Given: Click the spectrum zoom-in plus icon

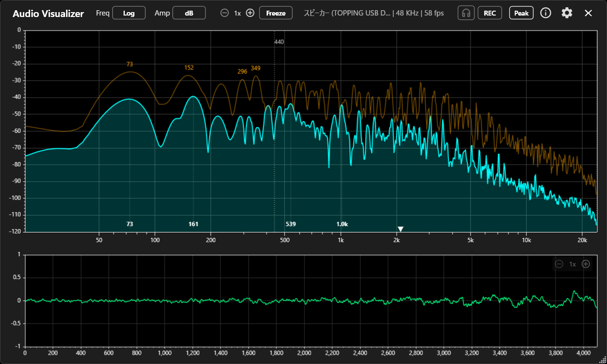Looking at the screenshot, I should tap(250, 13).
